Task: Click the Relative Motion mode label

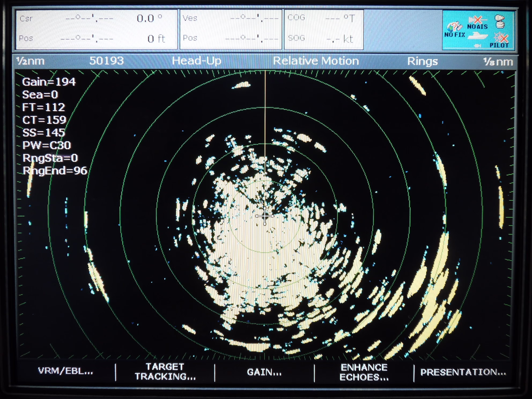Action: [316, 61]
